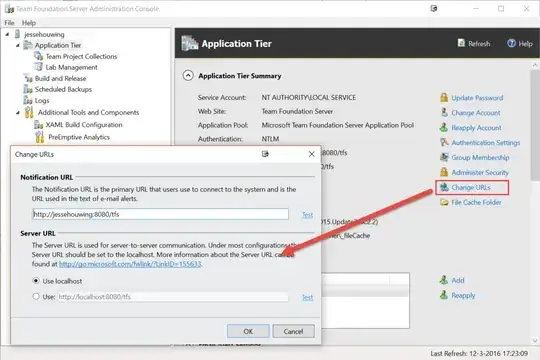Image resolution: width=540 pixels, height=360 pixels.
Task: Click the Team Project Collections tree icon
Action: [x=39, y=56]
